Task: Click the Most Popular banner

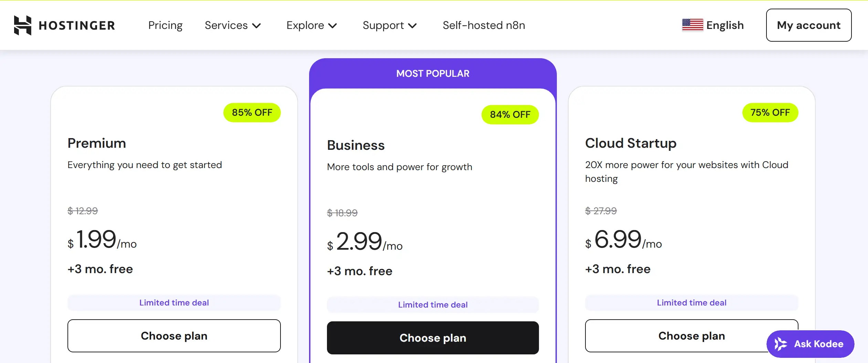Action: (433, 73)
